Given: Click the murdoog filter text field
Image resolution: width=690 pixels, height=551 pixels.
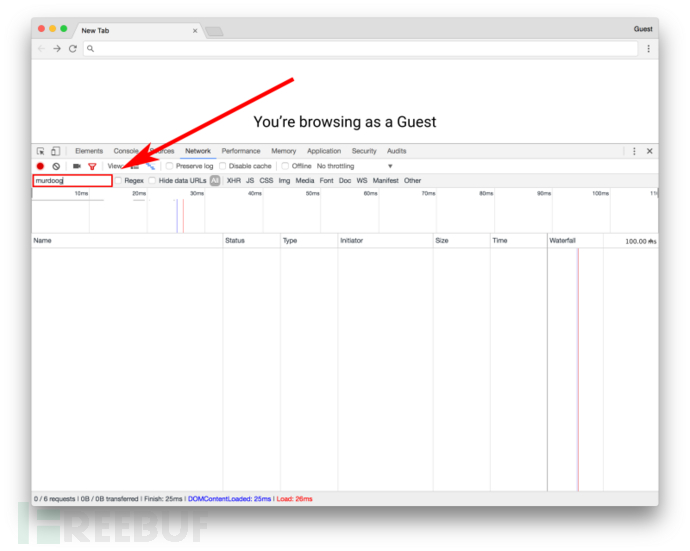Looking at the screenshot, I should pos(73,180).
